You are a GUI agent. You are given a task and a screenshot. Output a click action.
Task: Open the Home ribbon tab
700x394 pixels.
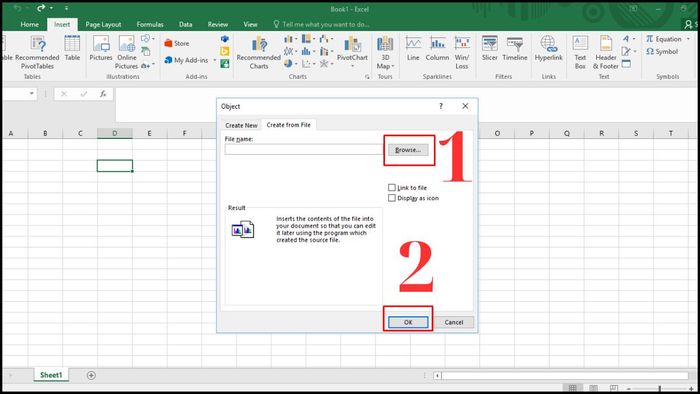(29, 25)
